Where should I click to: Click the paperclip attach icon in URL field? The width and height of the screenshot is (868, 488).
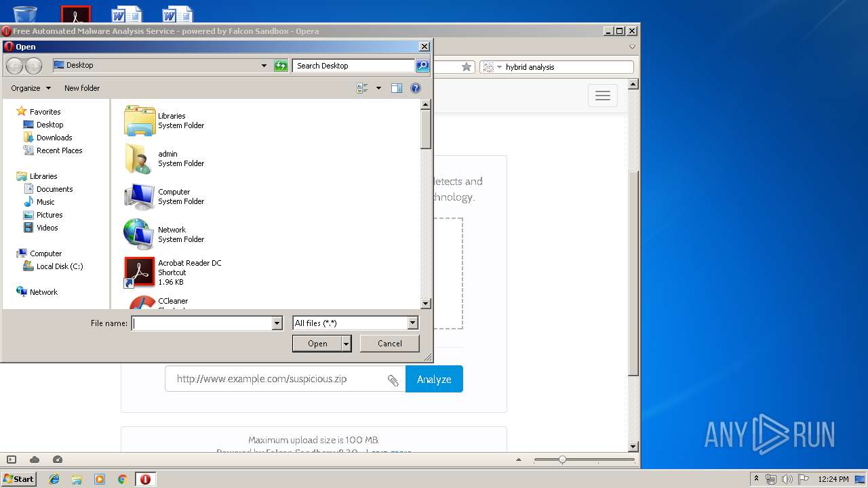pyautogui.click(x=393, y=380)
